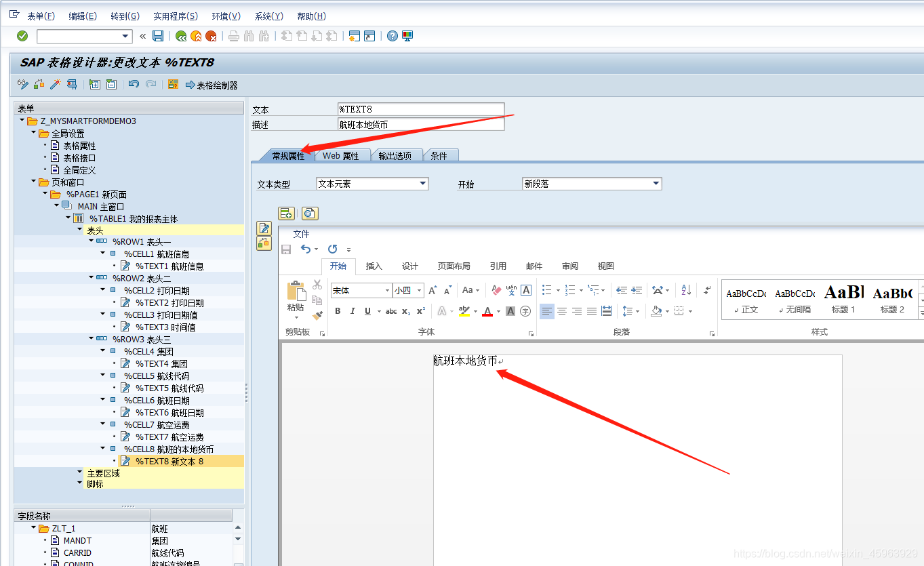The height and width of the screenshot is (566, 924).
Task: Open the font size dropdown 小四
Action: pos(420,290)
